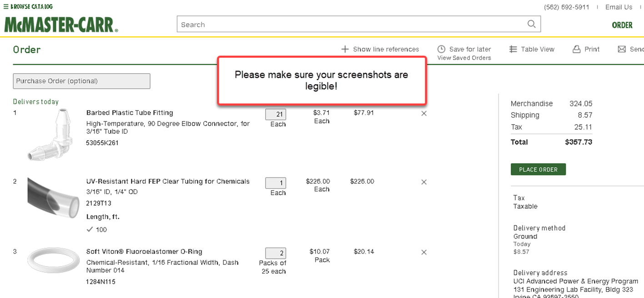This screenshot has width=644, height=298.
Task: Click the Barbed Plastic Tube Fitting thumbnail
Action: [x=49, y=135]
